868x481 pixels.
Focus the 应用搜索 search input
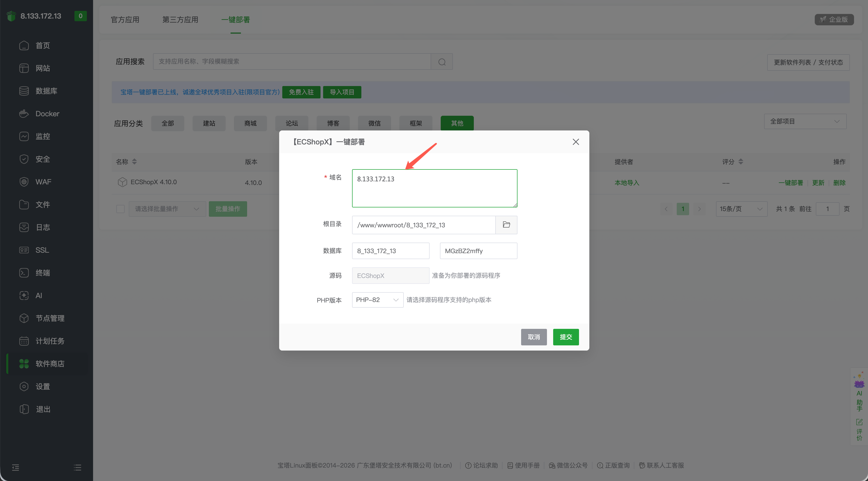(x=292, y=62)
